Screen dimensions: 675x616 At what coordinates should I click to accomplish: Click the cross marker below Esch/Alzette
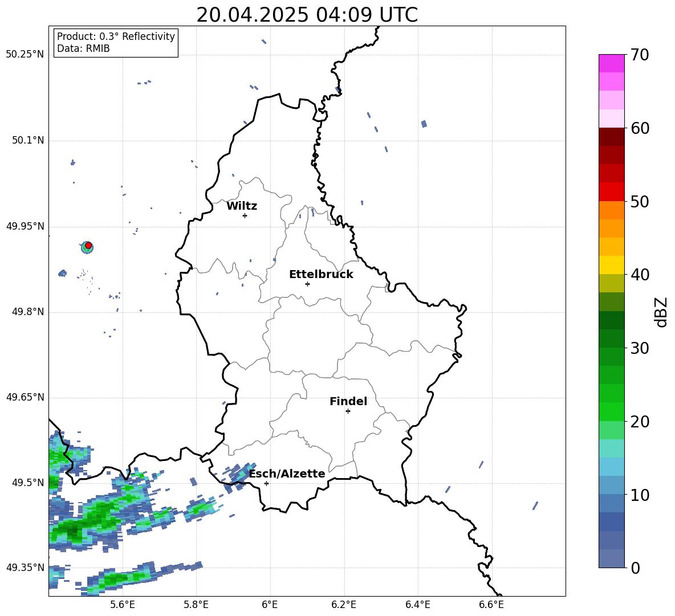coord(266,483)
